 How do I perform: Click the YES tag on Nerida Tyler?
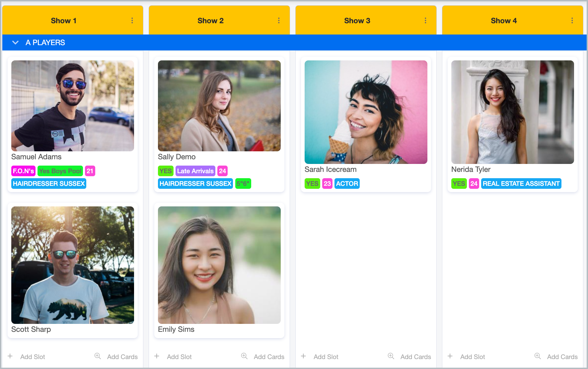click(459, 184)
